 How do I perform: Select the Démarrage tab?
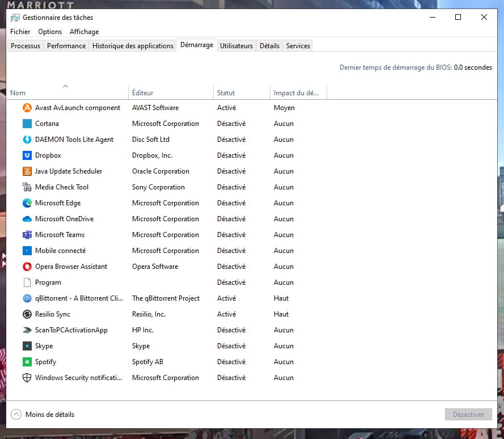[x=197, y=45]
